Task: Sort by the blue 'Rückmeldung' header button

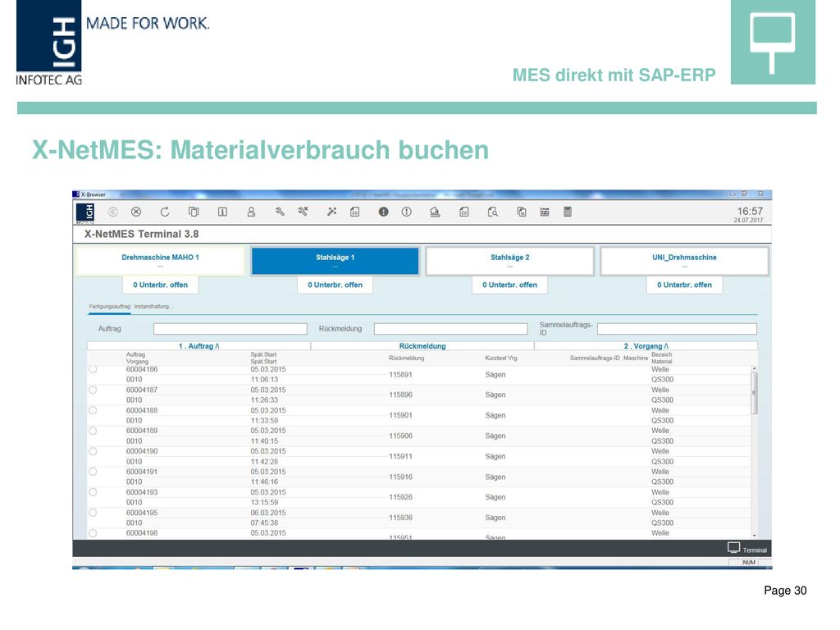Action: point(422,346)
